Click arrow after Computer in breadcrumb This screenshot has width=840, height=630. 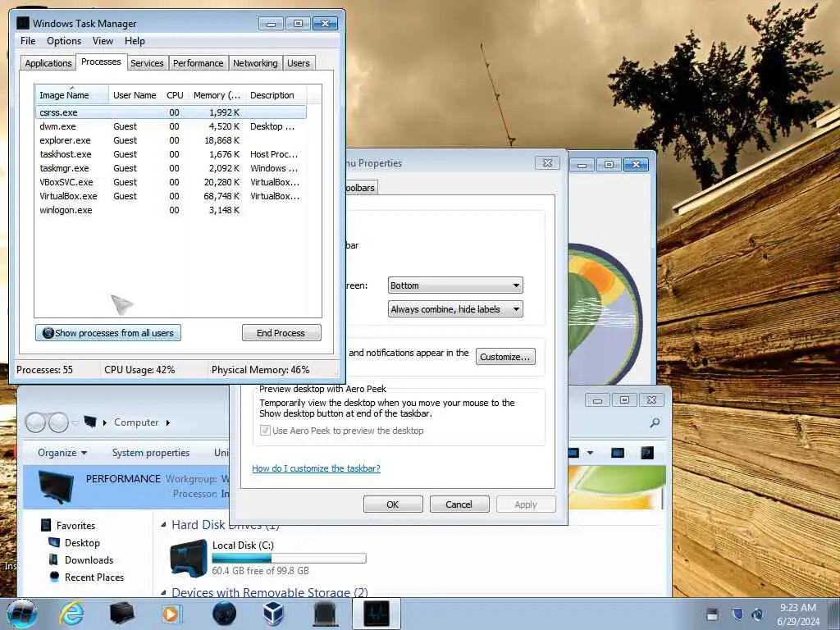(168, 422)
